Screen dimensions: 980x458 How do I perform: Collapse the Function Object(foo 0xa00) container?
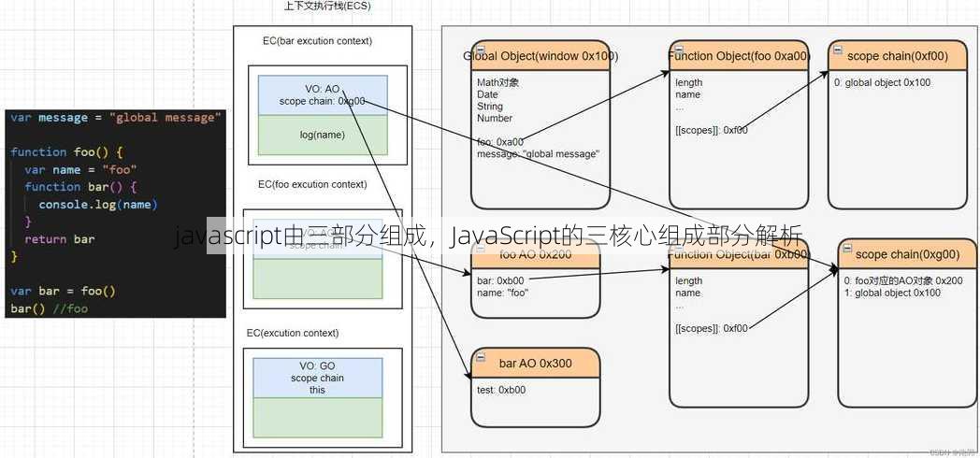coord(678,50)
